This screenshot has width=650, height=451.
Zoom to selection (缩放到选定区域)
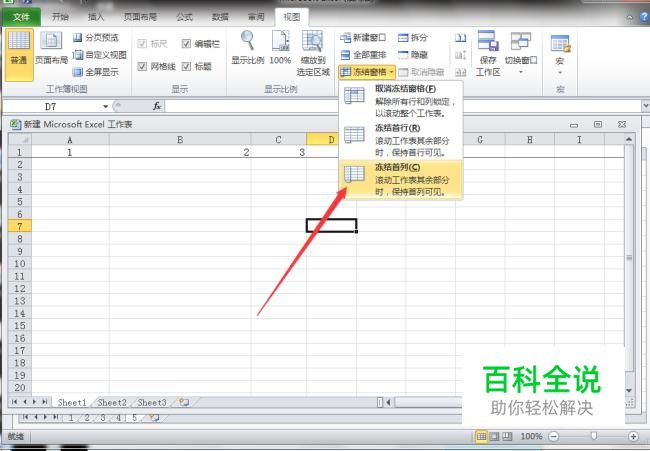click(313, 54)
